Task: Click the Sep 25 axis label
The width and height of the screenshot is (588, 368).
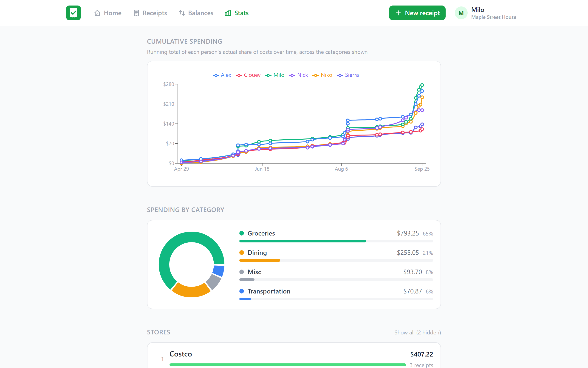Action: pos(422,169)
